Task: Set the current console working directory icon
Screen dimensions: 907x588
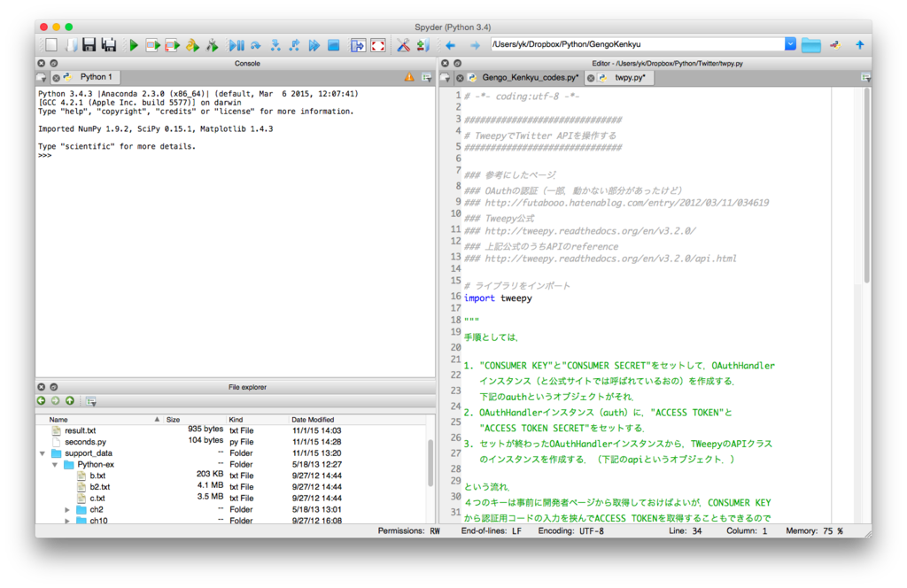Action: tap(835, 44)
